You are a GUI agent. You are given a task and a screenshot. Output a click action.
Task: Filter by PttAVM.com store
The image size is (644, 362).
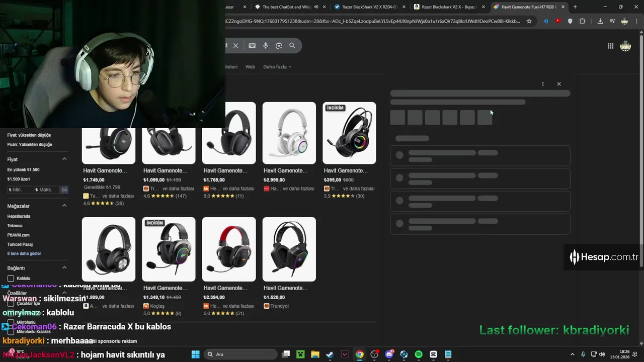coord(18,235)
